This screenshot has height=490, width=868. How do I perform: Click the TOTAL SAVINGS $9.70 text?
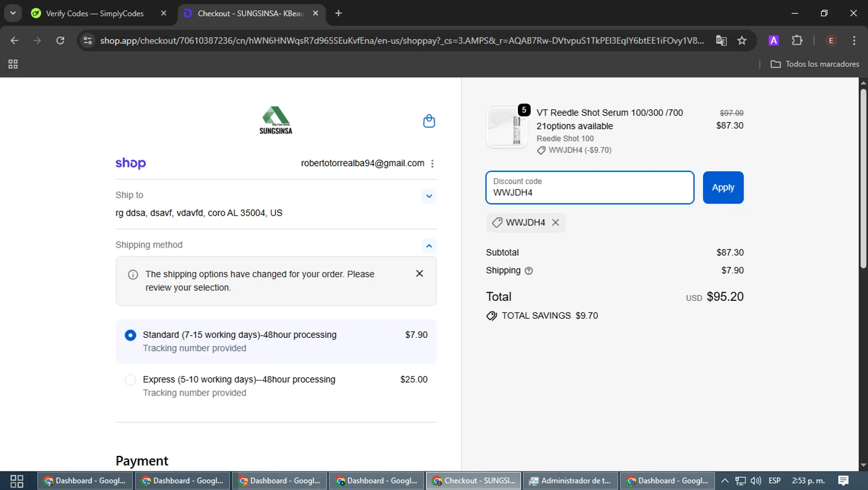[550, 316]
